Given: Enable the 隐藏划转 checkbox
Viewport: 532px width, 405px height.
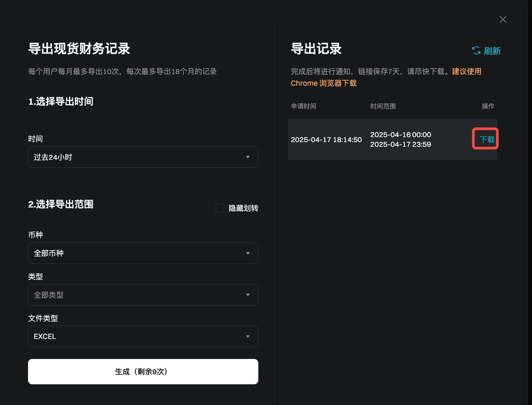Looking at the screenshot, I should 220,208.
